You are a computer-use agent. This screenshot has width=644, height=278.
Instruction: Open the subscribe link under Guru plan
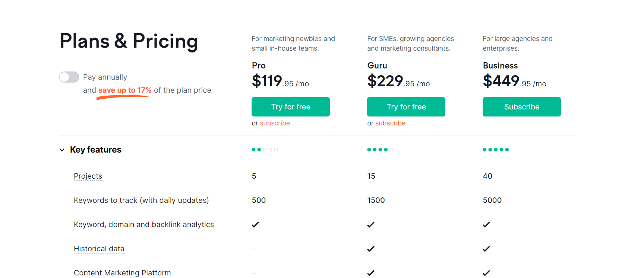390,123
